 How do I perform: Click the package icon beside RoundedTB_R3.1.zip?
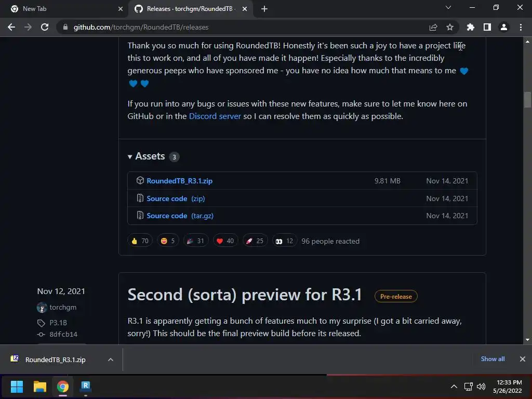tap(140, 180)
